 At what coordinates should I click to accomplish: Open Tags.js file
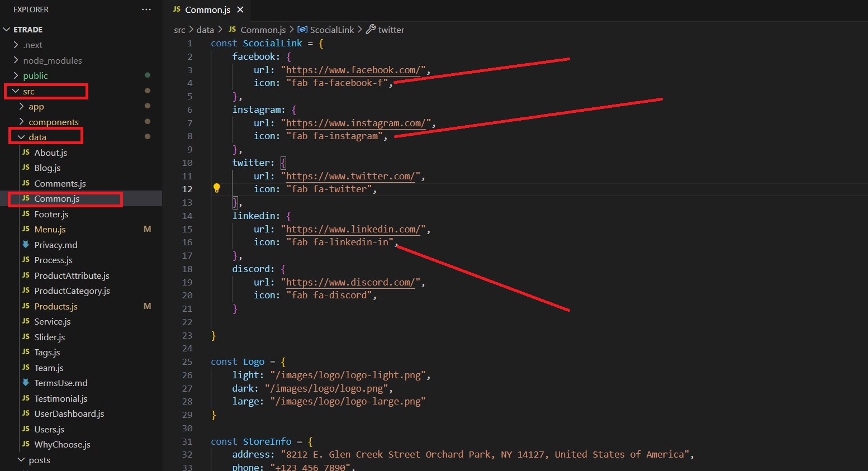tap(47, 352)
